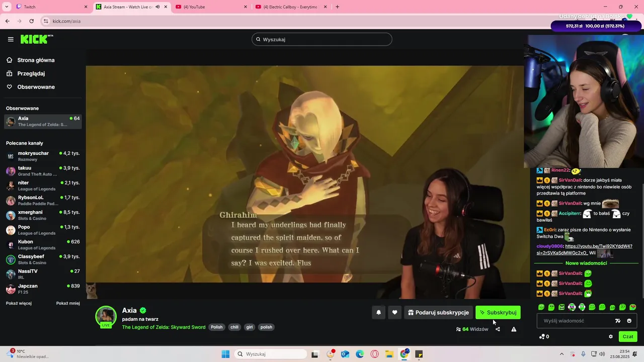Click the Kick logo

(37, 39)
